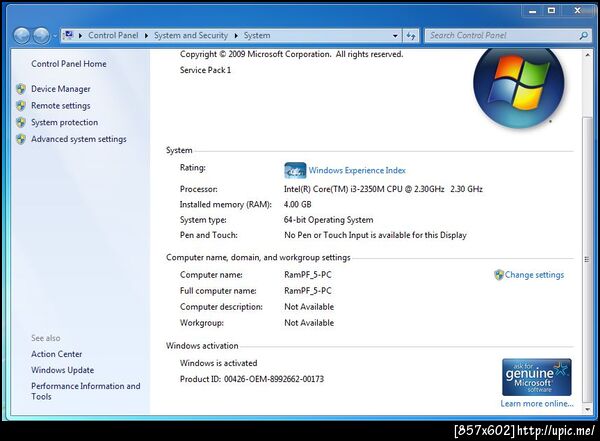Screen dimensions: 600x441
Task: Maximize the System window
Action: [551, 11]
